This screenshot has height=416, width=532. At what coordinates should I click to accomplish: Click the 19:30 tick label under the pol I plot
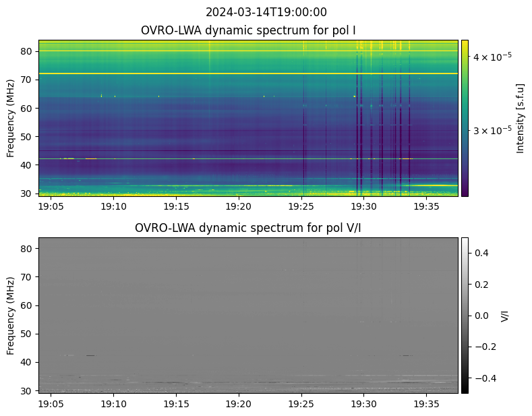pyautogui.click(x=363, y=206)
